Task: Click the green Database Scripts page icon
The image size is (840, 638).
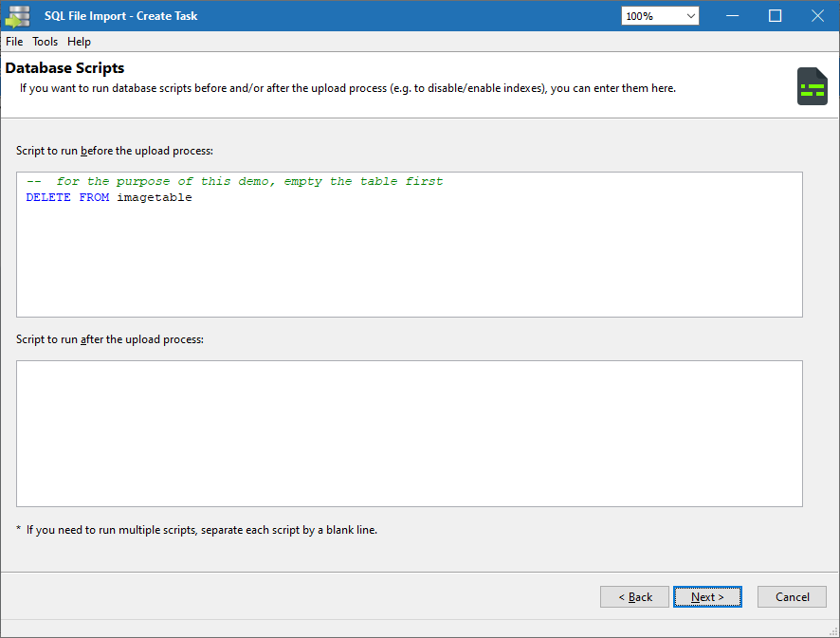Action: tap(812, 85)
